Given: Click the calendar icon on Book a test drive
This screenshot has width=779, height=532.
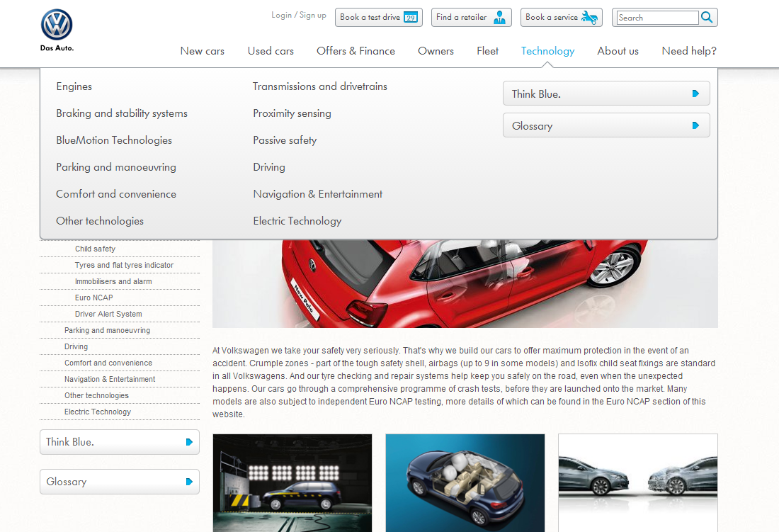Looking at the screenshot, I should click(411, 18).
